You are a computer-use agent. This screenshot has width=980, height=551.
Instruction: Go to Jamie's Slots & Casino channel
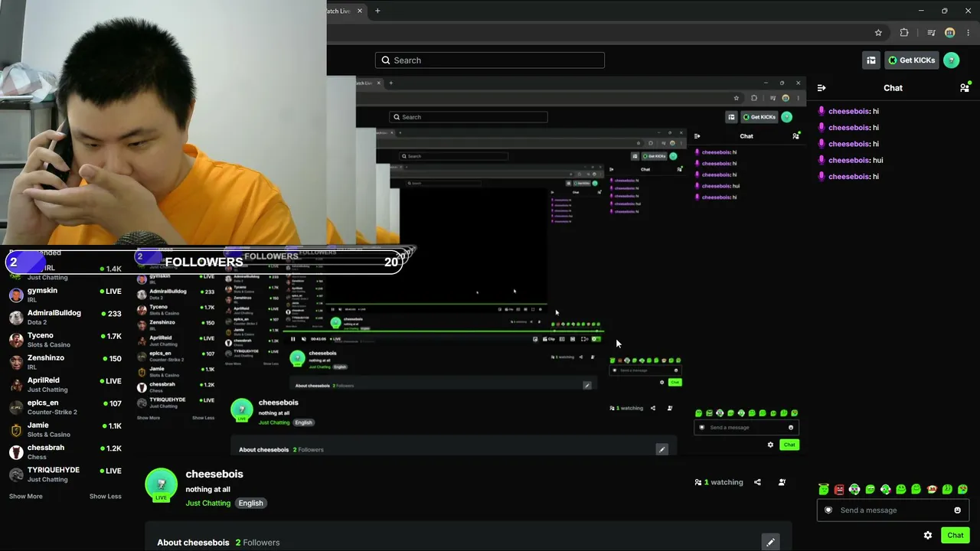(x=65, y=429)
